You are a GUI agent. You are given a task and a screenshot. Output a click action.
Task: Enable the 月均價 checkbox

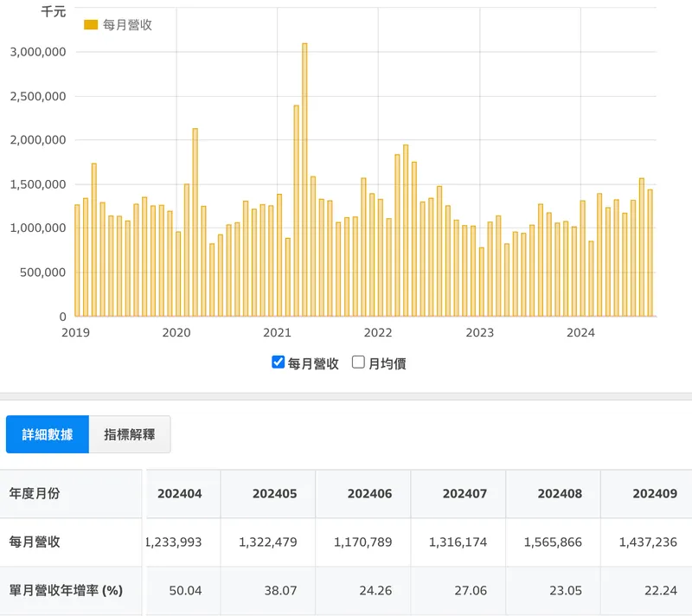358,363
